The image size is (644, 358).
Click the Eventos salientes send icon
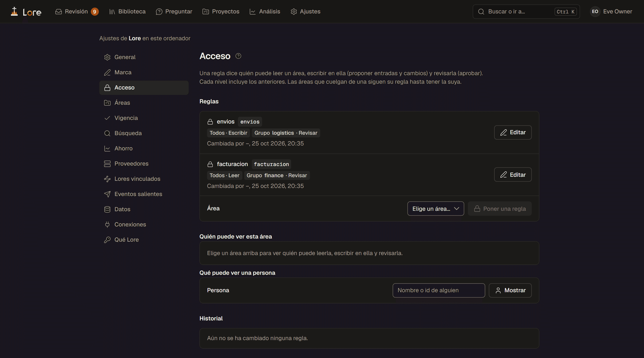(107, 194)
